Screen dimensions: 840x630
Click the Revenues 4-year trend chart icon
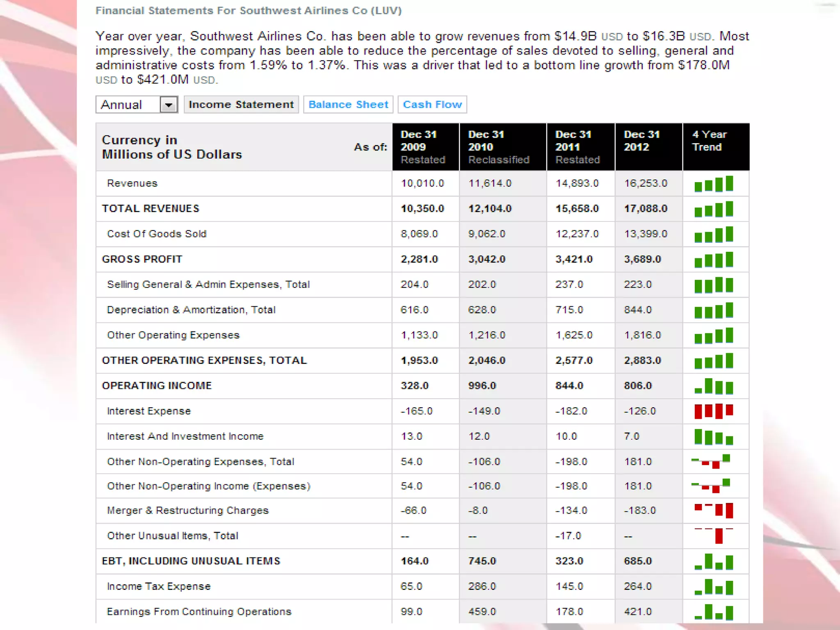[x=714, y=184]
